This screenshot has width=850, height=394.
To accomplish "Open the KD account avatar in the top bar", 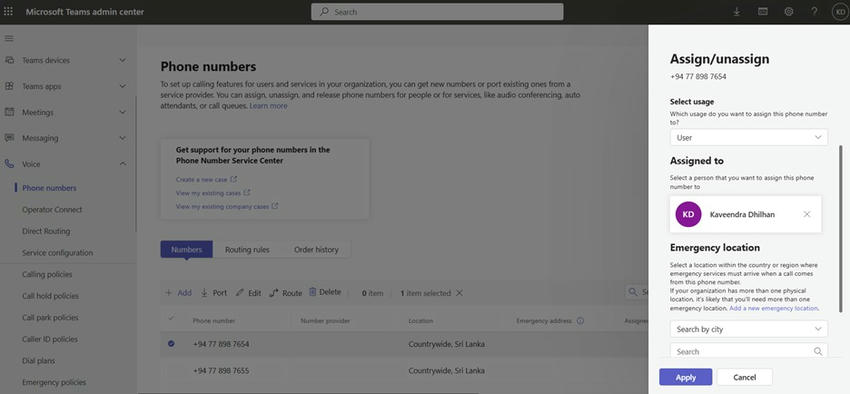I will coord(839,12).
